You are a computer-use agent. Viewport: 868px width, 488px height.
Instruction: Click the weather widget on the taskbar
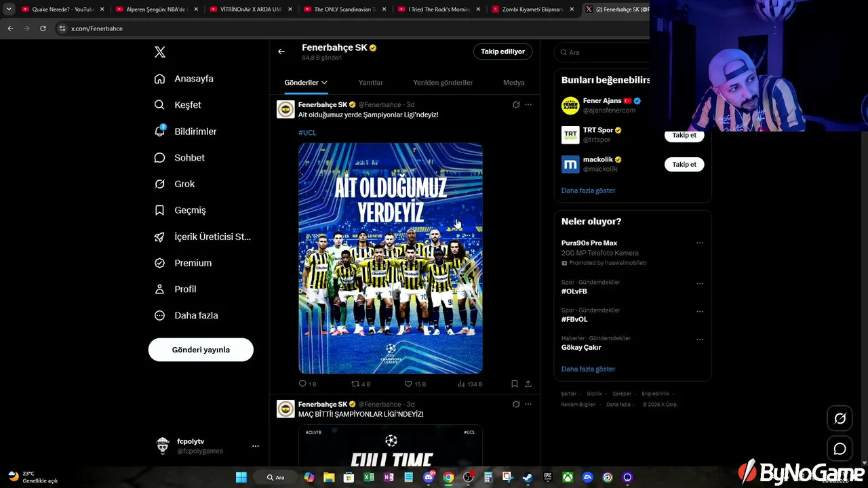coord(33,477)
